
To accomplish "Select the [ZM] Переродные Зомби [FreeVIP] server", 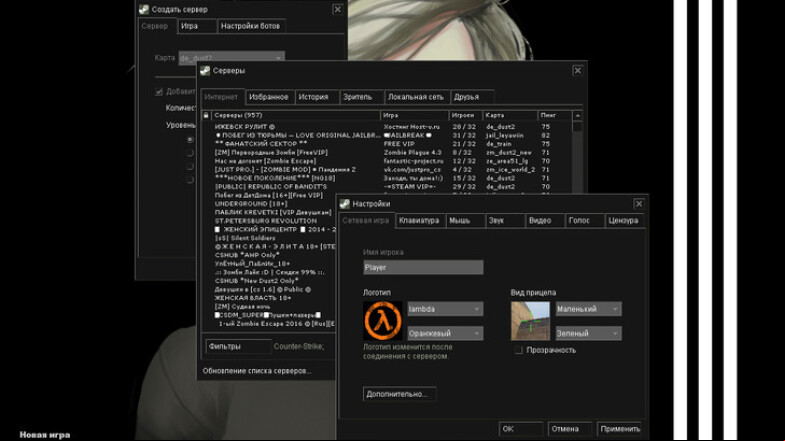I will point(386,153).
